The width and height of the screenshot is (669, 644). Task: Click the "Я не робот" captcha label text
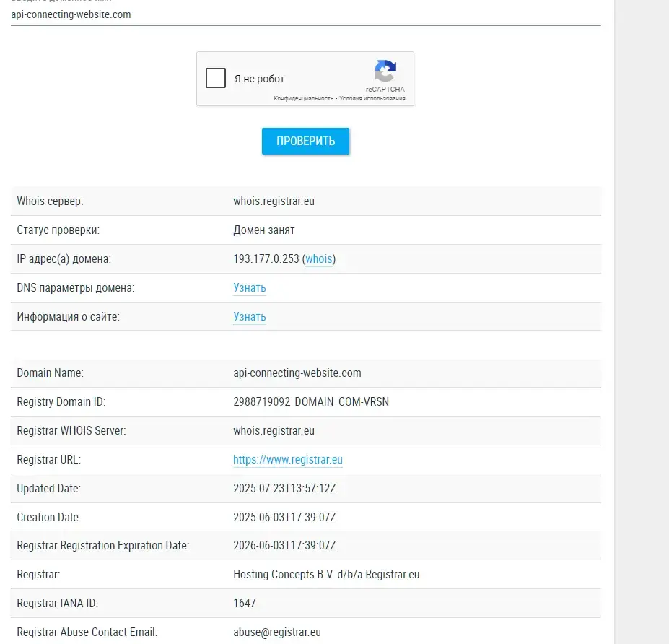tap(259, 79)
